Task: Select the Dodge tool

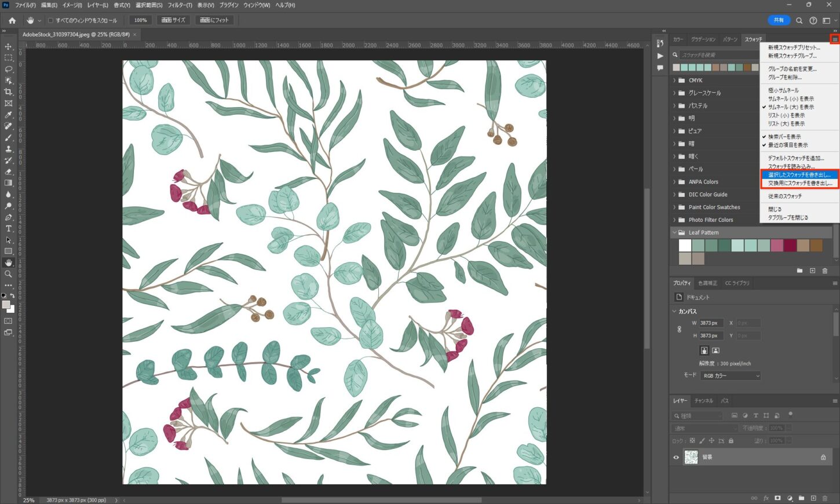Action: 8,206
